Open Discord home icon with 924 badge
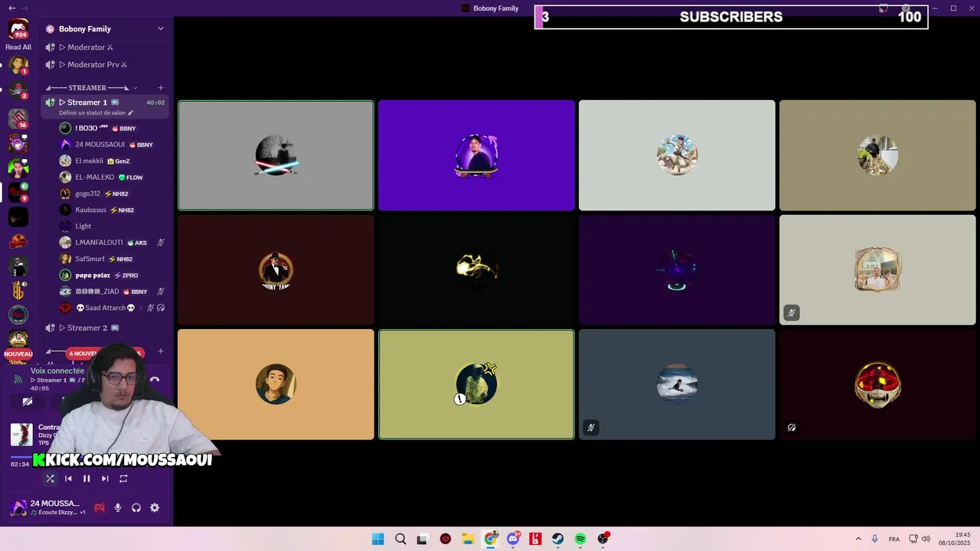Image resolution: width=980 pixels, height=551 pixels. coord(18,29)
